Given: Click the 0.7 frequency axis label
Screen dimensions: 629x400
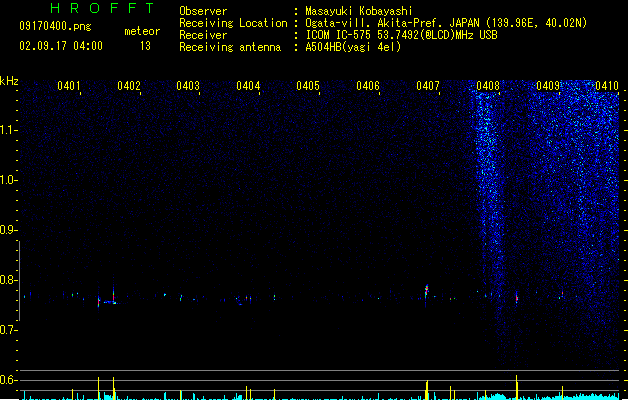Looking at the screenshot, I should (x=8, y=330).
